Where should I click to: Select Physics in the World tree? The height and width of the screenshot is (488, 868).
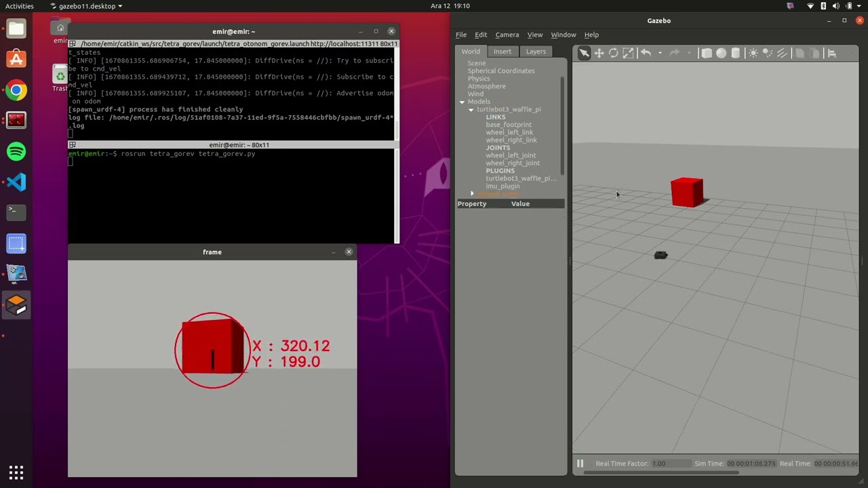[479, 79]
